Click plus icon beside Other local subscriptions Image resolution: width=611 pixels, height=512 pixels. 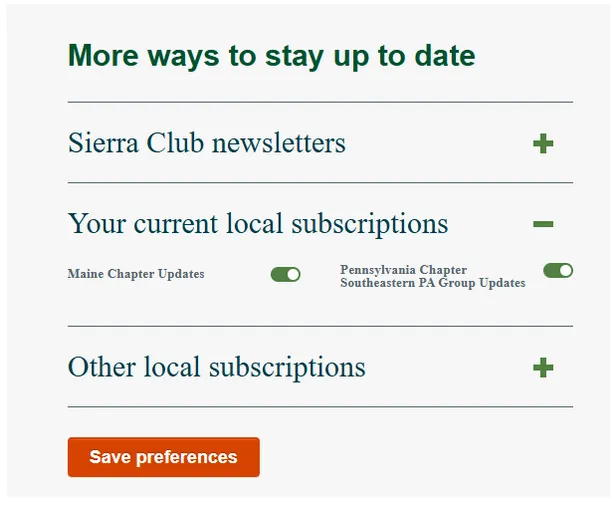click(543, 368)
